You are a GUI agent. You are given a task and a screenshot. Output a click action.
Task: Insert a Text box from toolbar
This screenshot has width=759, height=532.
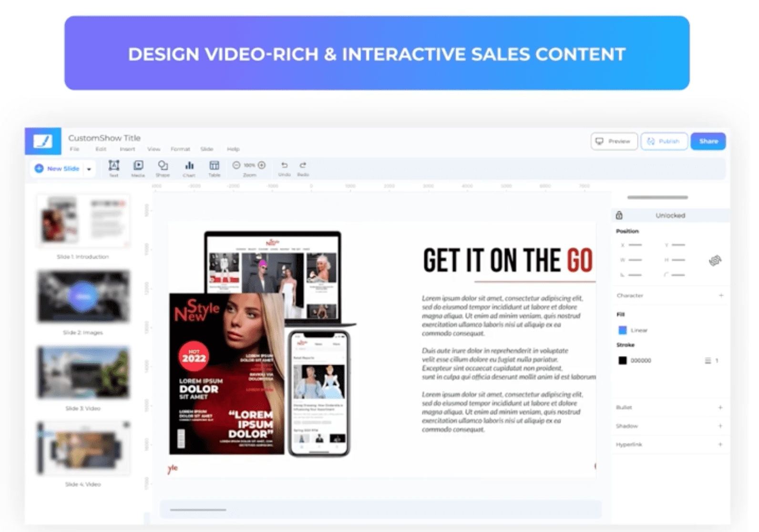coord(113,165)
